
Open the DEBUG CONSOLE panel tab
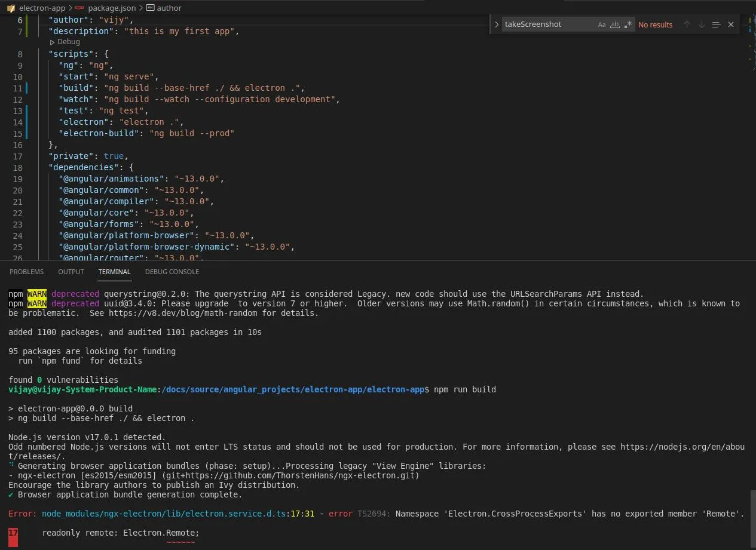pyautogui.click(x=172, y=272)
